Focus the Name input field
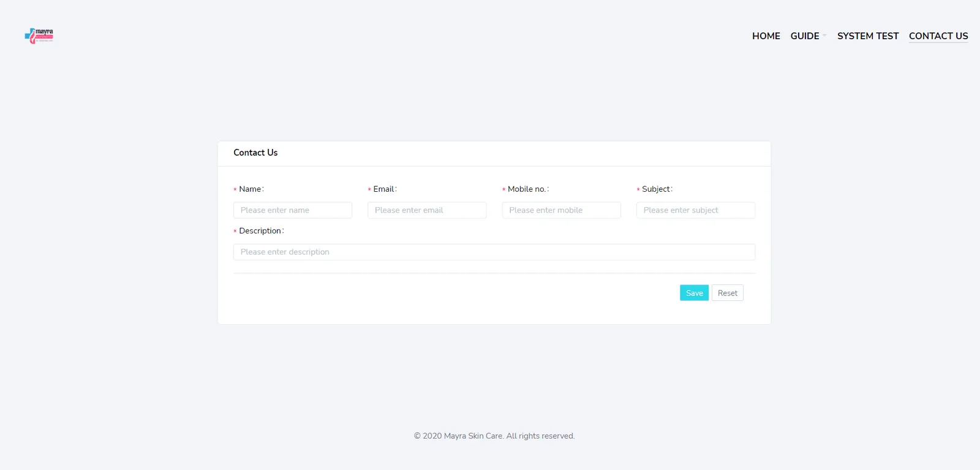The height and width of the screenshot is (470, 980). tap(293, 210)
